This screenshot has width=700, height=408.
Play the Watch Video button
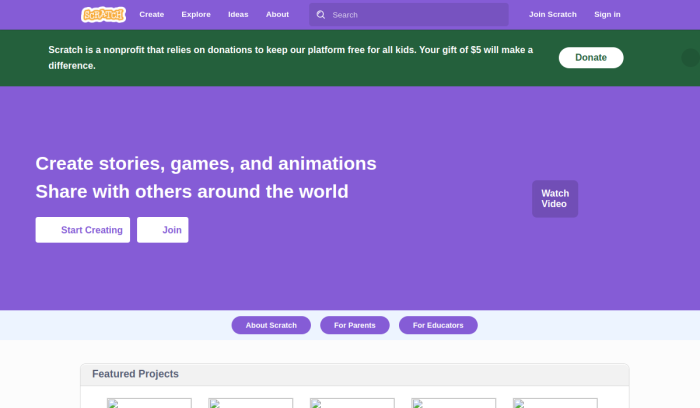[x=555, y=198]
